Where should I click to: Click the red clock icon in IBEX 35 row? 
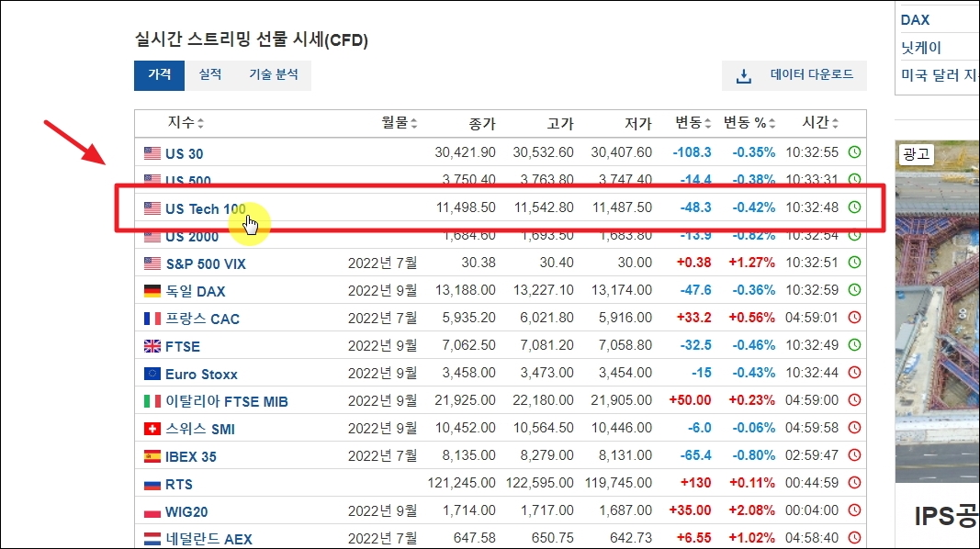point(854,454)
